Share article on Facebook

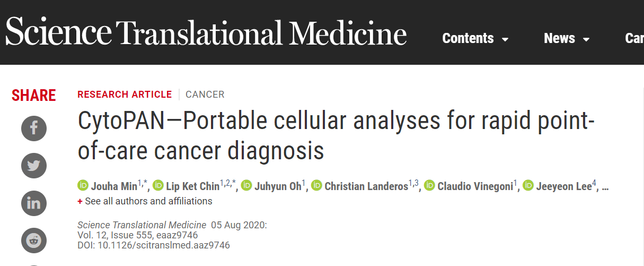tap(34, 128)
